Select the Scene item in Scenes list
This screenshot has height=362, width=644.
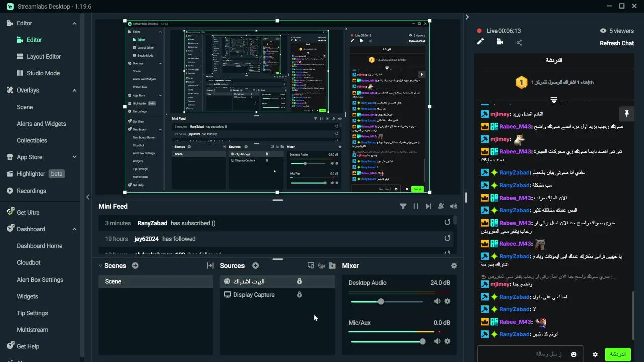pos(155,281)
